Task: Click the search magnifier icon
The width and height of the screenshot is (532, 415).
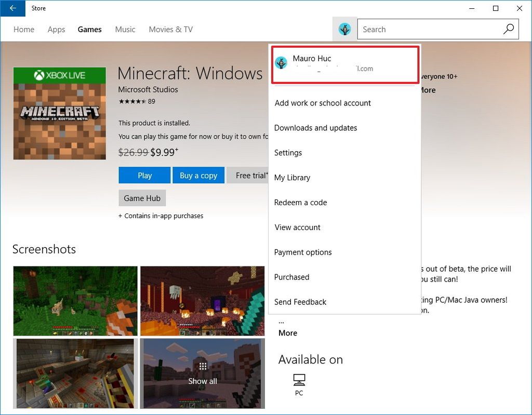Action: click(508, 29)
